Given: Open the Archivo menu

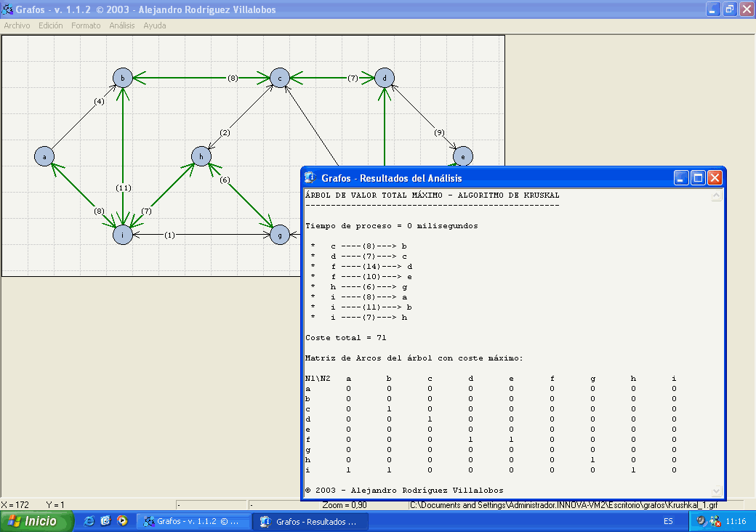Looking at the screenshot, I should (x=17, y=25).
